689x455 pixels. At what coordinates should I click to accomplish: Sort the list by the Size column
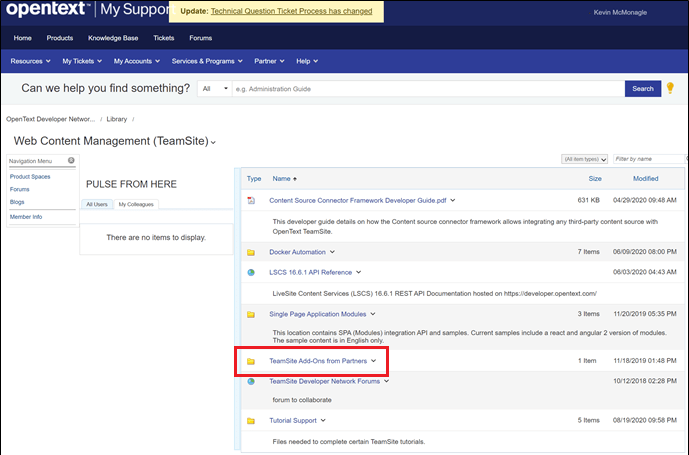tap(595, 178)
